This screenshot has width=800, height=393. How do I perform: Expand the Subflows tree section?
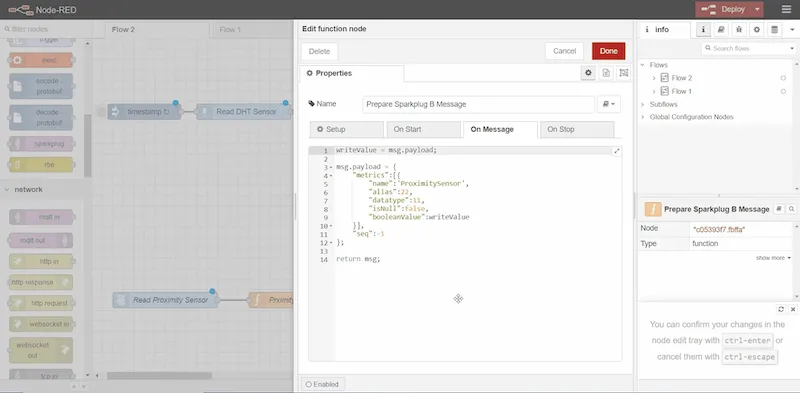click(x=643, y=104)
